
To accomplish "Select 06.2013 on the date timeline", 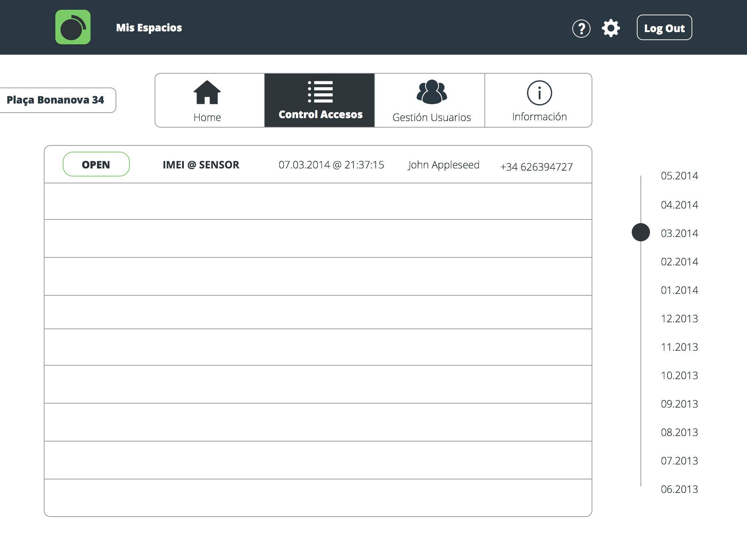I will (679, 489).
